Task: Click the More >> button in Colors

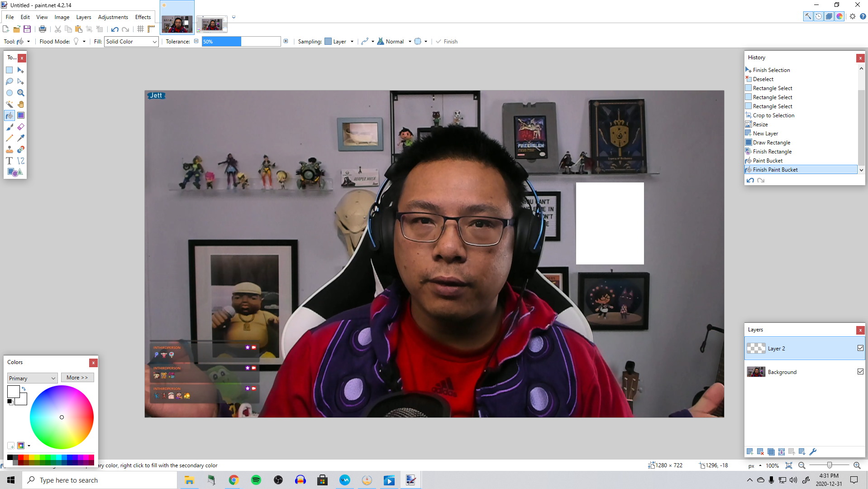Action: pyautogui.click(x=77, y=378)
